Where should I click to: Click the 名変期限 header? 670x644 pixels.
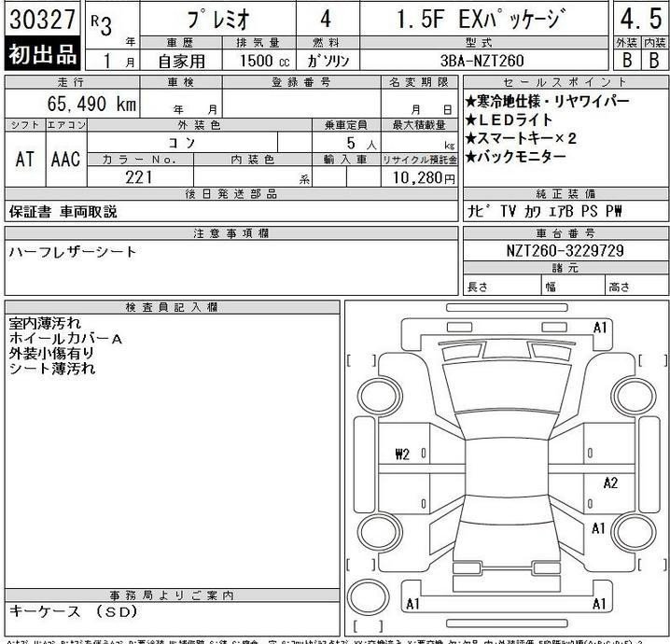[x=419, y=81]
